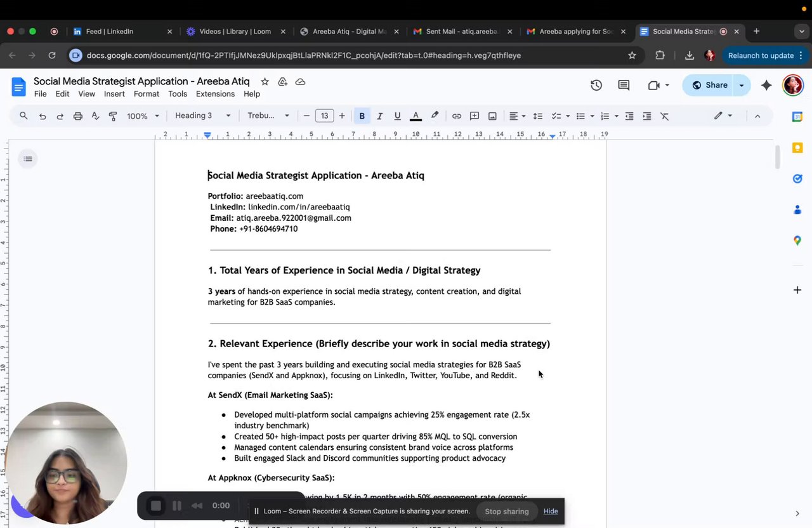Increase the paragraph indent
The height and width of the screenshot is (528, 812).
(x=647, y=116)
